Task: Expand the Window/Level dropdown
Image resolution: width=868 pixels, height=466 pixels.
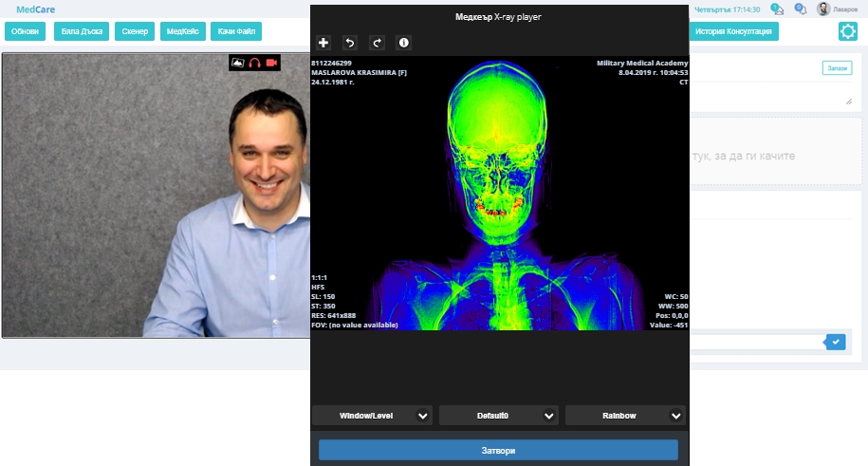Action: pos(372,416)
